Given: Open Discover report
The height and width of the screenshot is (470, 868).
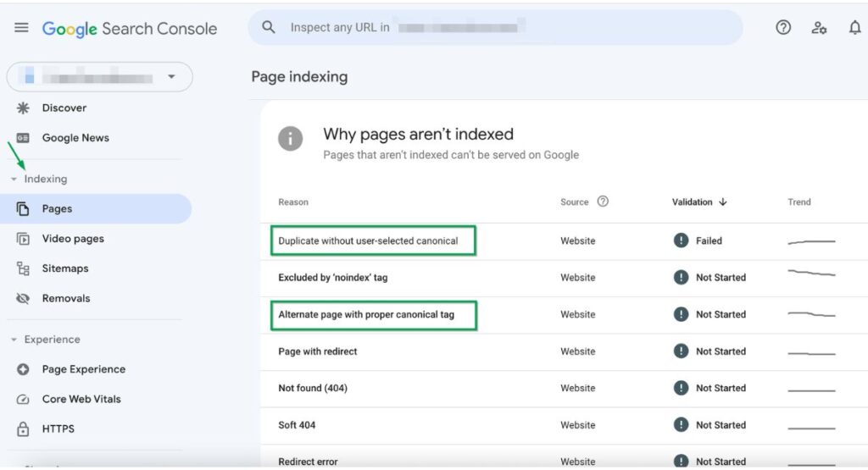Looking at the screenshot, I should point(64,108).
